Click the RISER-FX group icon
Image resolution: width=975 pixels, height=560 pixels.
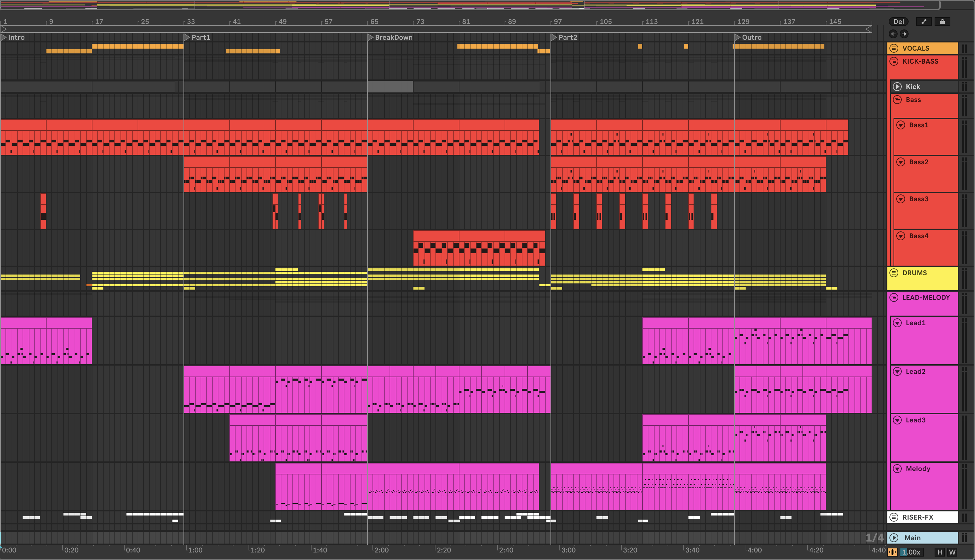pyautogui.click(x=894, y=517)
